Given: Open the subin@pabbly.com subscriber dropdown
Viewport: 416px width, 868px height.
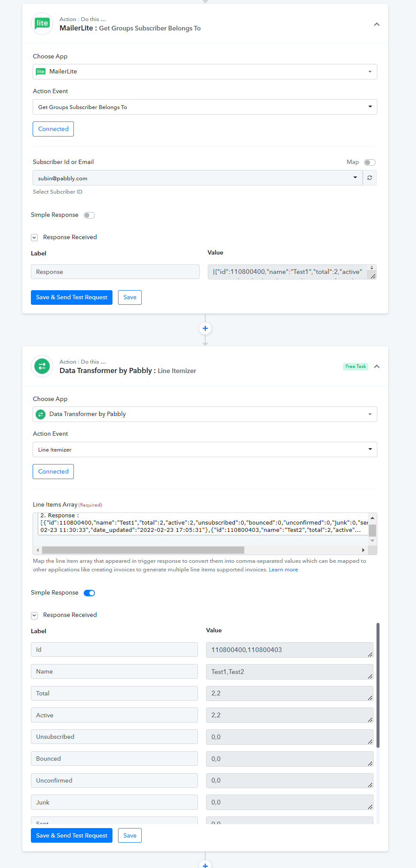Looking at the screenshot, I should pyautogui.click(x=198, y=178).
